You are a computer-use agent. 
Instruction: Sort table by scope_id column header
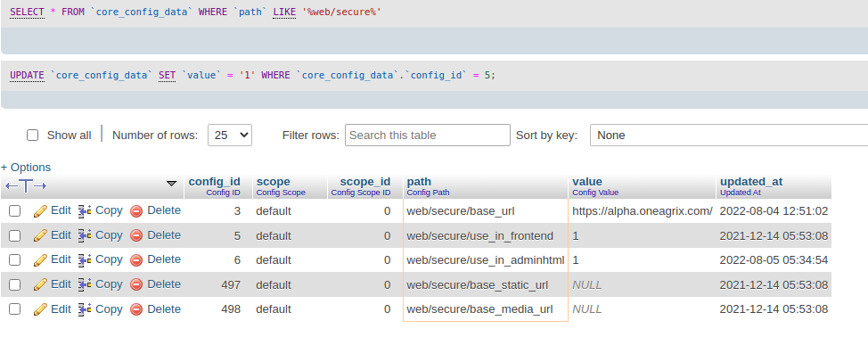point(364,182)
